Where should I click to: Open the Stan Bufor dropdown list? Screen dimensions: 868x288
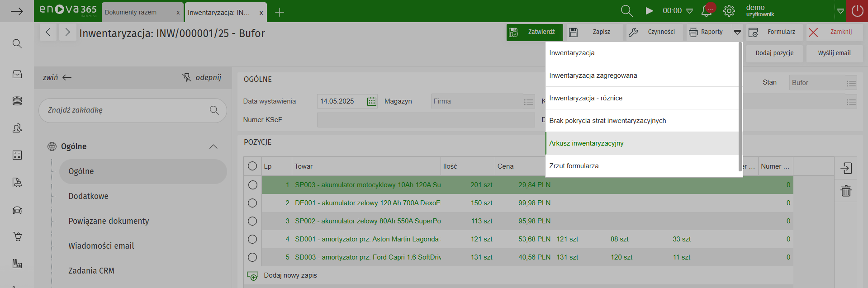click(851, 83)
